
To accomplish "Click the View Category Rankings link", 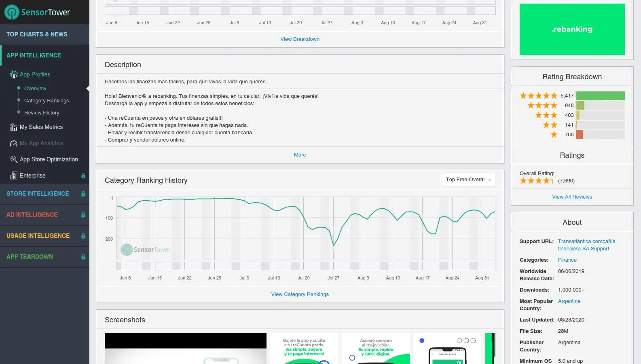I will [300, 294].
